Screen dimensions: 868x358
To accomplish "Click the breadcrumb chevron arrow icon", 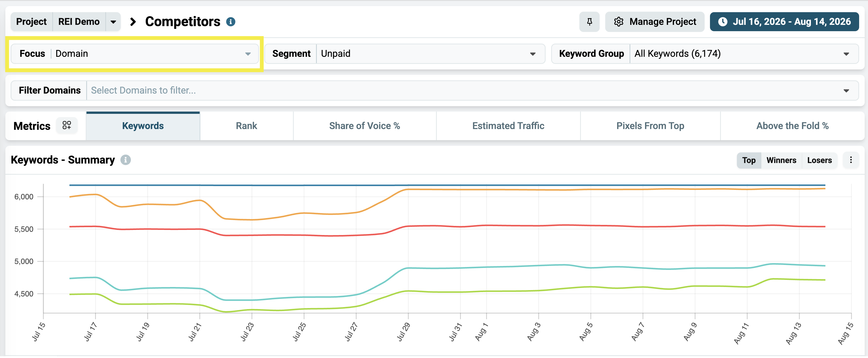I will (x=133, y=22).
